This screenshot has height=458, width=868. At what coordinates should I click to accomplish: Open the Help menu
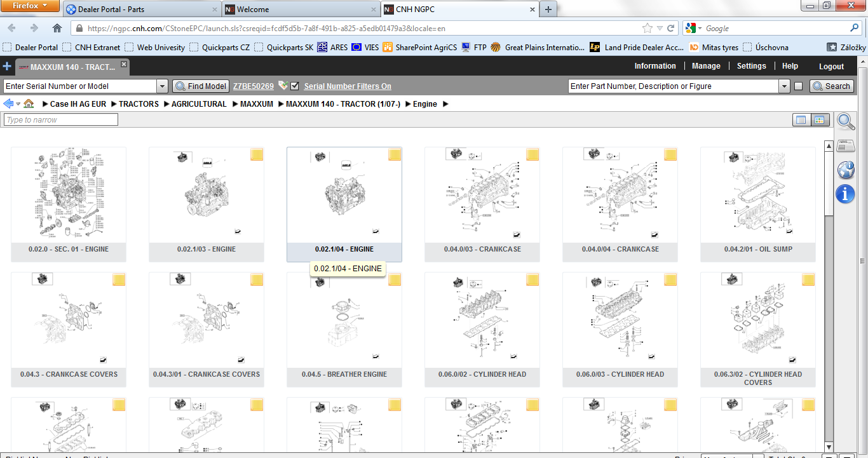pos(790,66)
